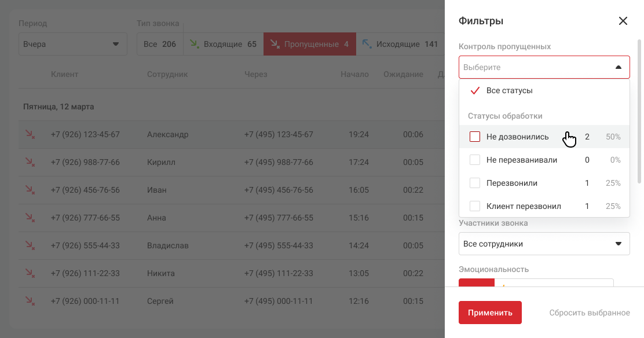Enable the Не перезванивали checkbox
Viewport: 644px width, 338px height.
tap(475, 160)
